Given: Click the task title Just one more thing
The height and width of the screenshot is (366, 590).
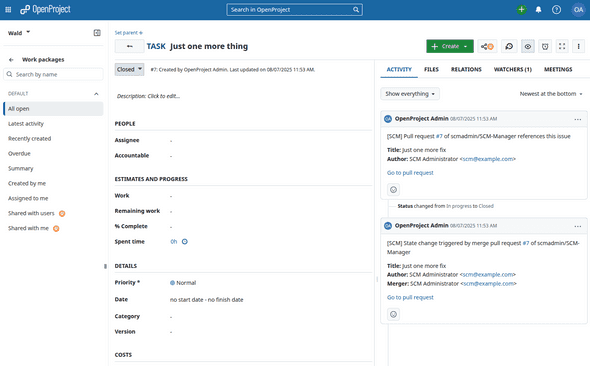Looking at the screenshot, I should point(209,46).
